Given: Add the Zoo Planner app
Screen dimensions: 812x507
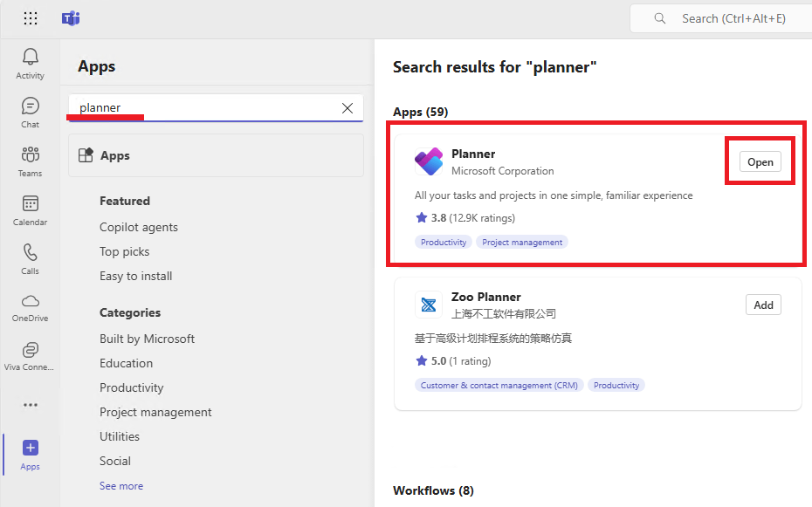Looking at the screenshot, I should pyautogui.click(x=762, y=305).
